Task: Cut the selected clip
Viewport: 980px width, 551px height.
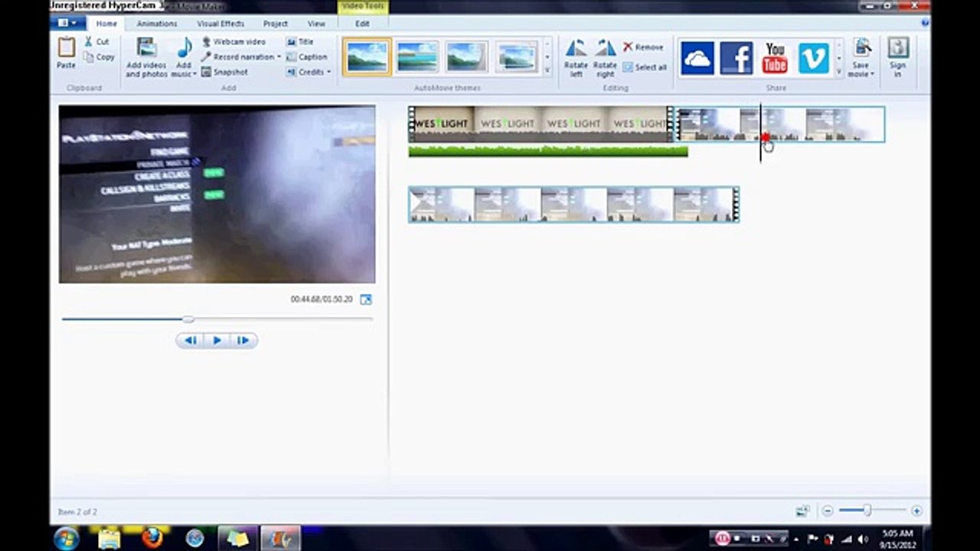Action: pyautogui.click(x=96, y=42)
